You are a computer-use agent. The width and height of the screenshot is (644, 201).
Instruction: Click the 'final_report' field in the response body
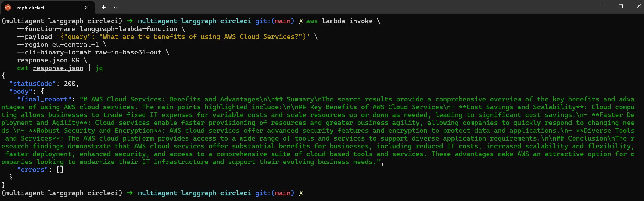(44, 99)
